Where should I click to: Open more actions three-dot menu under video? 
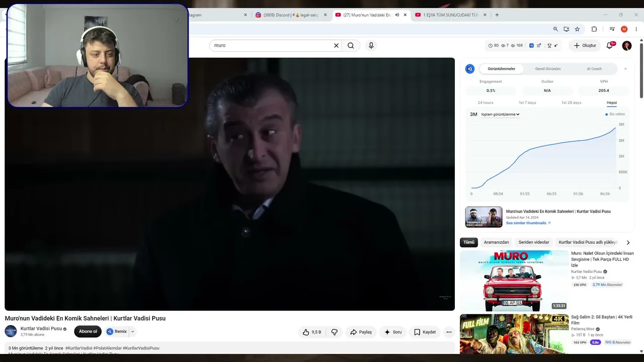click(x=449, y=332)
